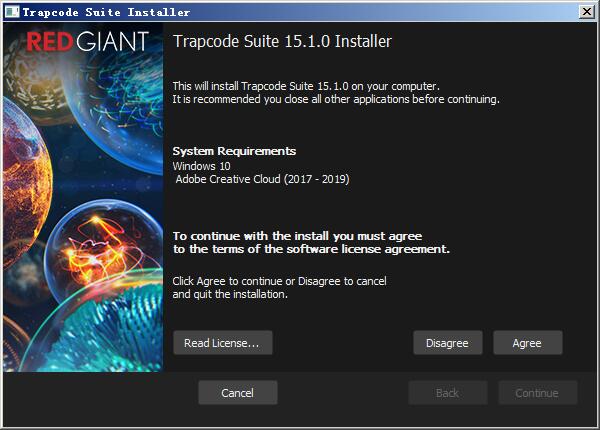
Task: Click the 'System Requirements' heading
Action: click(x=234, y=151)
